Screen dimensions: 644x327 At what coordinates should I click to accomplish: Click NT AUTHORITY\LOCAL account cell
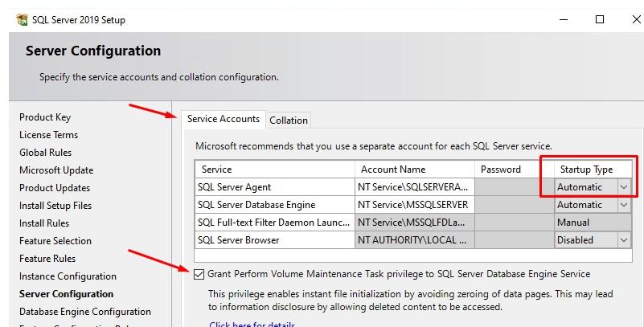coord(415,240)
